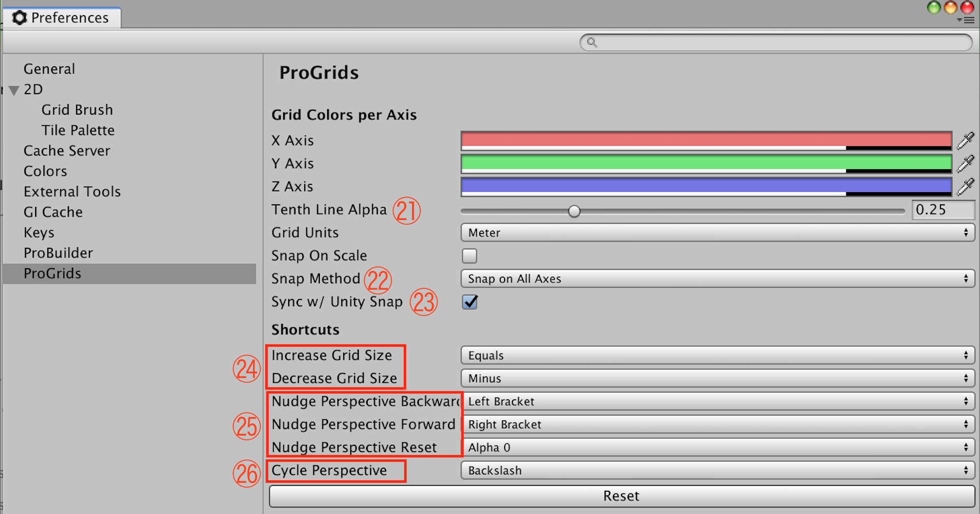Click the search magnifier icon

[592, 42]
